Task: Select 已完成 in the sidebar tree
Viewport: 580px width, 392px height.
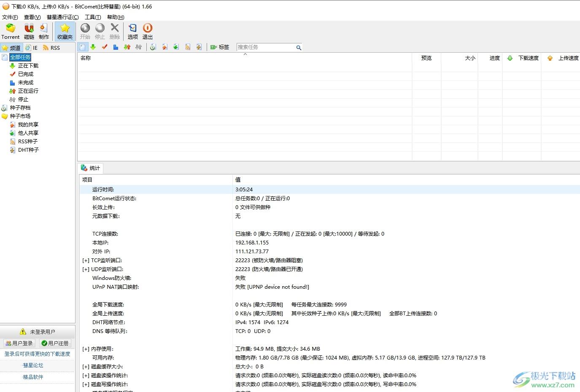Action: click(25, 74)
